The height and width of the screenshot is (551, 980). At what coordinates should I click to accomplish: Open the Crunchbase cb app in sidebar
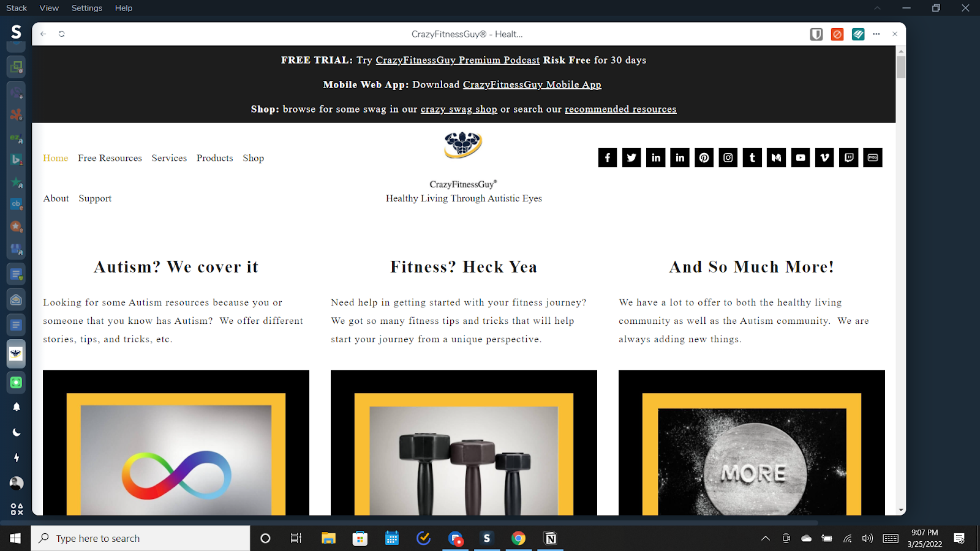(17, 204)
